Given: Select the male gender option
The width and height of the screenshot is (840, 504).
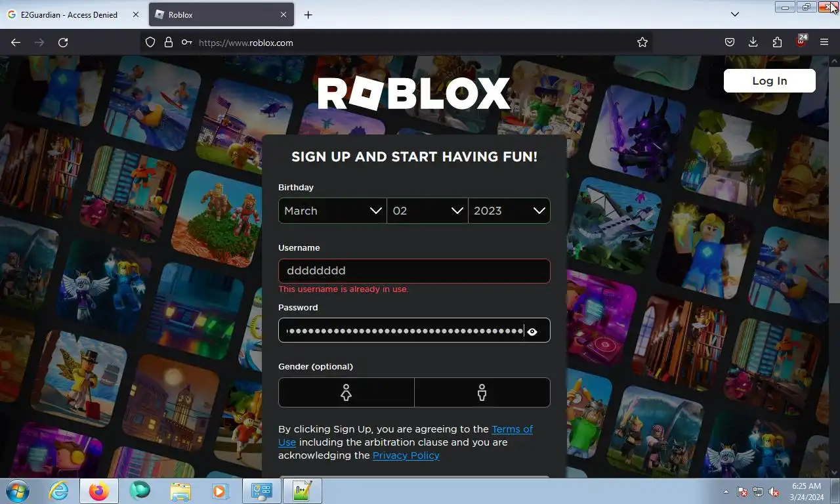Looking at the screenshot, I should (482, 392).
